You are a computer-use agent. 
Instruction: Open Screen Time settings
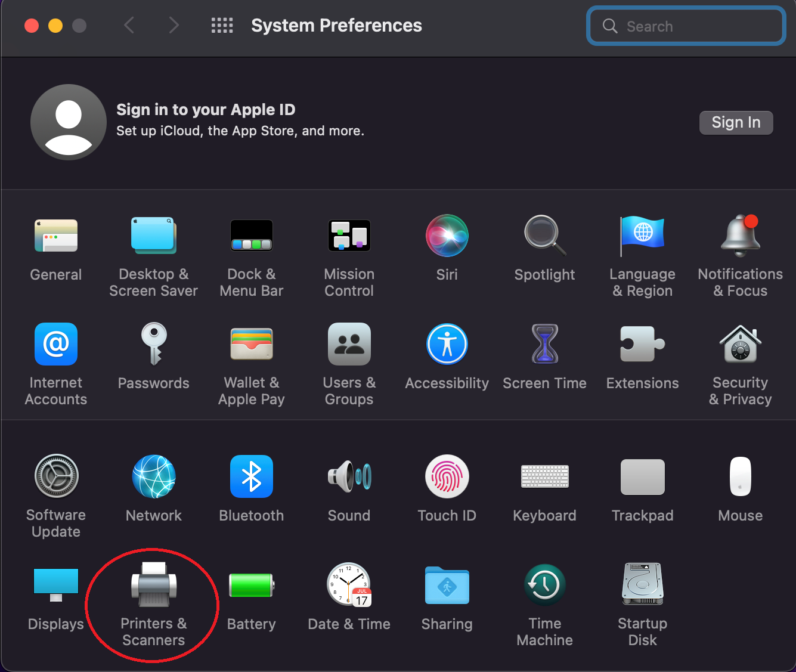click(x=545, y=344)
